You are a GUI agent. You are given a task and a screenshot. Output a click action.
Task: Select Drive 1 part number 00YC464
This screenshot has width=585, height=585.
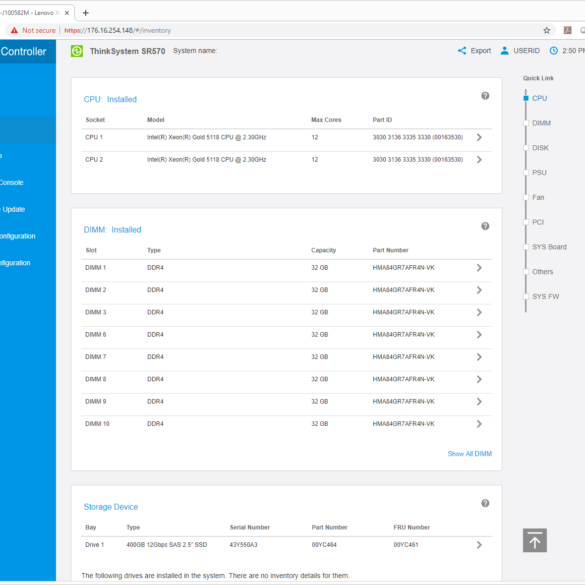click(324, 545)
